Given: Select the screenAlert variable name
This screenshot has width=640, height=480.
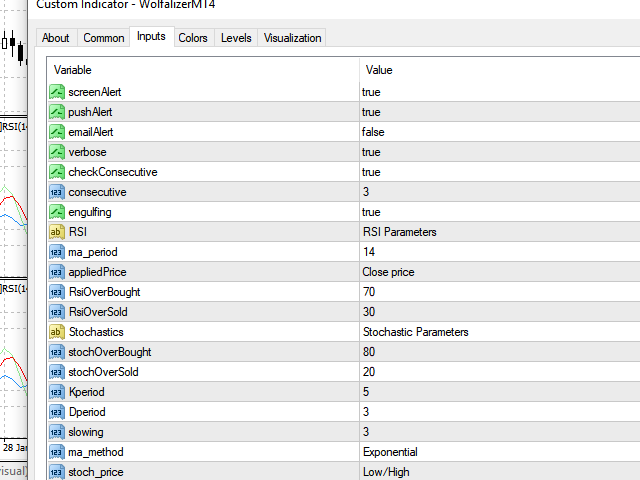Looking at the screenshot, I should point(95,92).
